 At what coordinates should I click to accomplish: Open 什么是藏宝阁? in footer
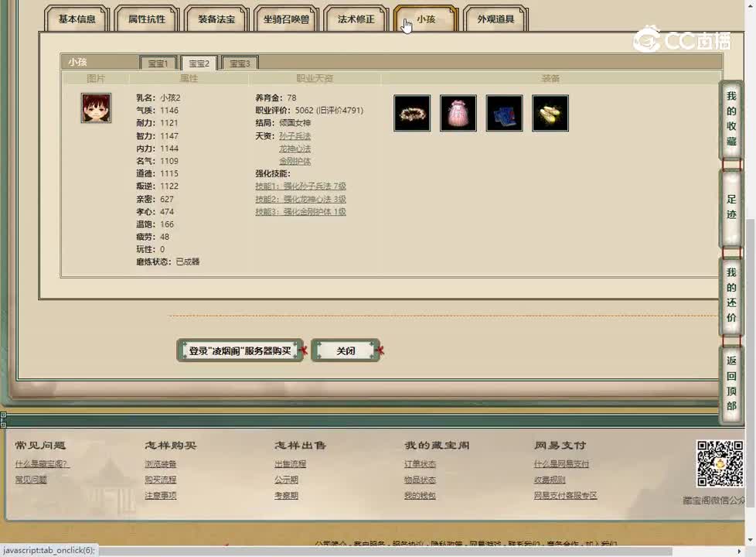[43, 463]
